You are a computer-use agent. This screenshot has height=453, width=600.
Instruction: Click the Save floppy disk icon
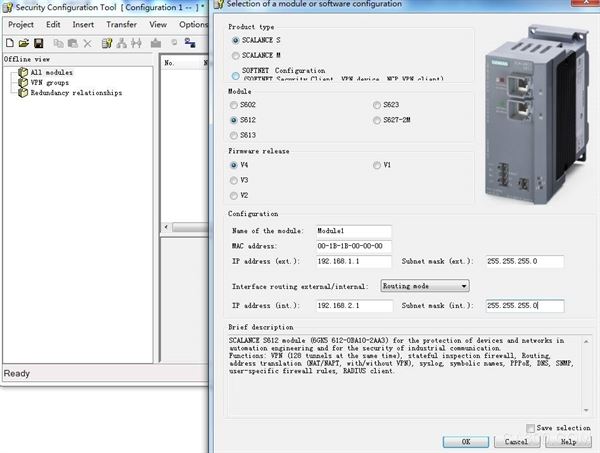38,43
